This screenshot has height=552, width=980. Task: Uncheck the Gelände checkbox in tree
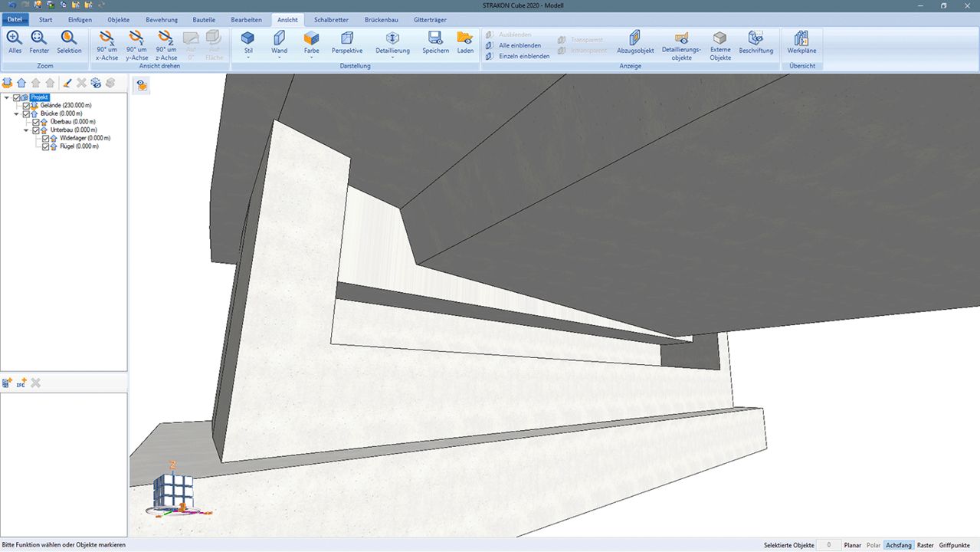[26, 106]
